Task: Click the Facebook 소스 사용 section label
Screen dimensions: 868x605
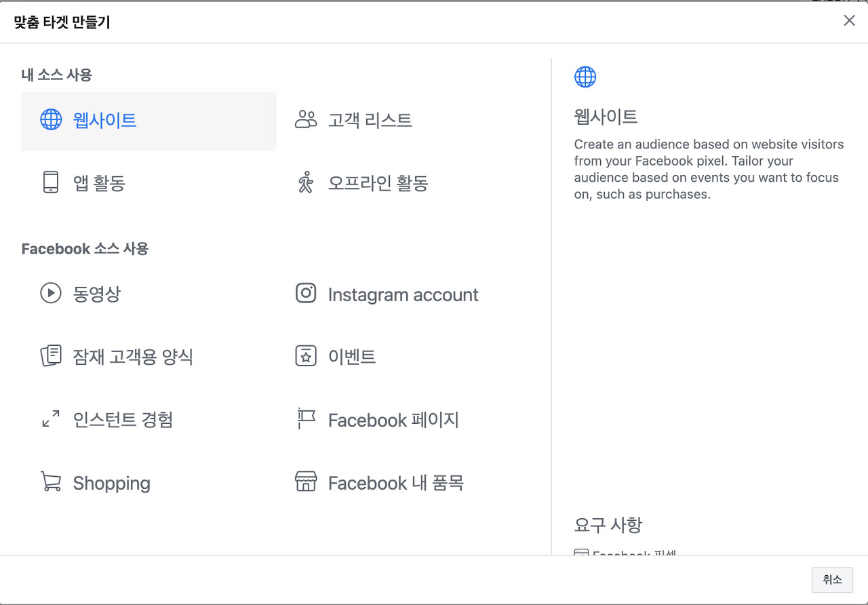Action: click(85, 248)
